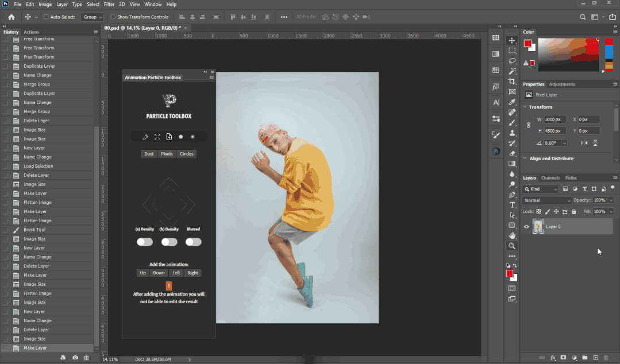Enable the Auto-Select checkbox
The height and width of the screenshot is (364, 620).
click(47, 17)
